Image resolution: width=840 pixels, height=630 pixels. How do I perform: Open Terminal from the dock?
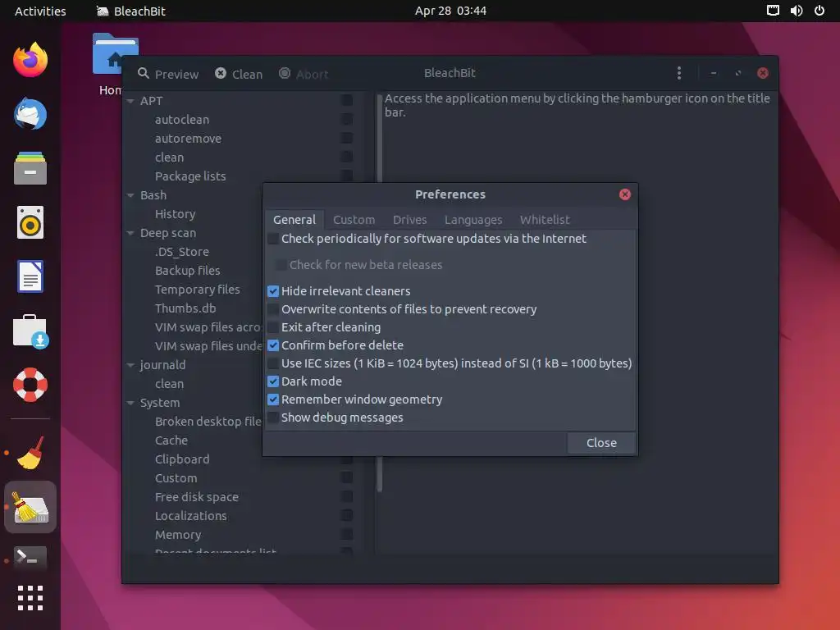(x=30, y=558)
